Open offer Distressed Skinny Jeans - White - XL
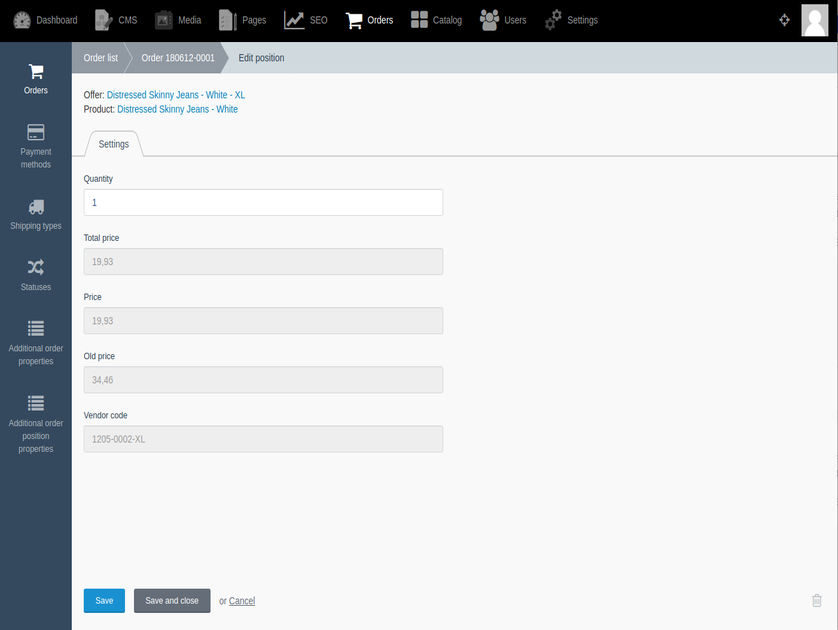 click(x=176, y=95)
